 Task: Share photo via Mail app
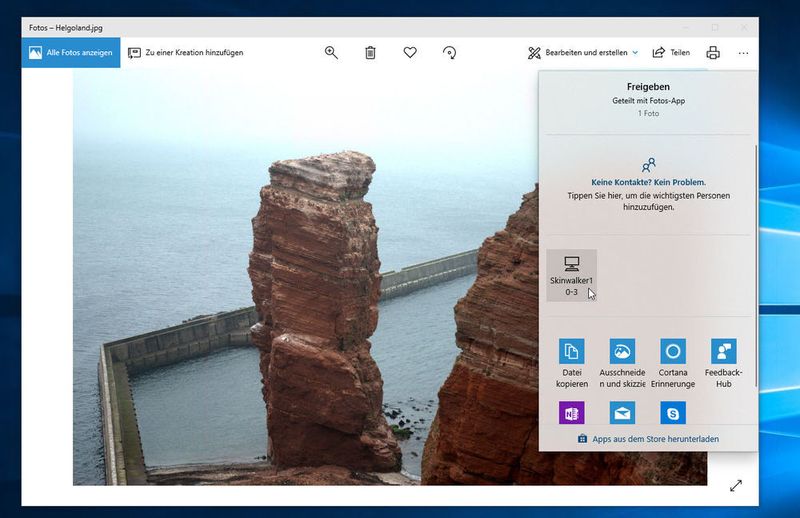tap(622, 413)
